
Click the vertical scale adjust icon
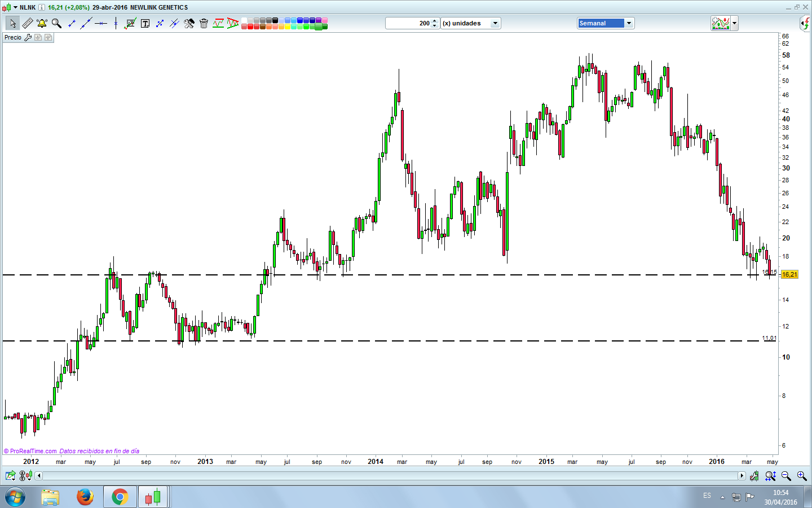point(754,476)
